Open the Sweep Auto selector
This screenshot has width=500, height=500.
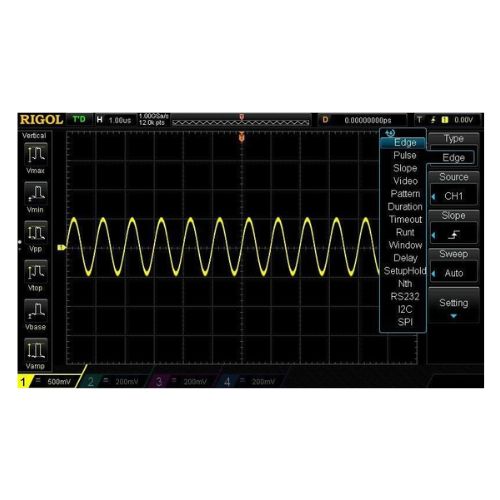click(454, 273)
